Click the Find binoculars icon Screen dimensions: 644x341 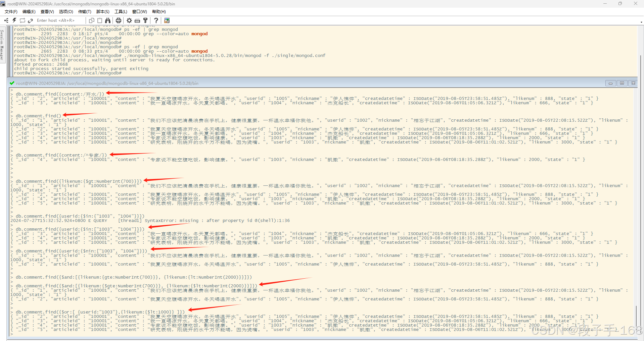(x=108, y=20)
